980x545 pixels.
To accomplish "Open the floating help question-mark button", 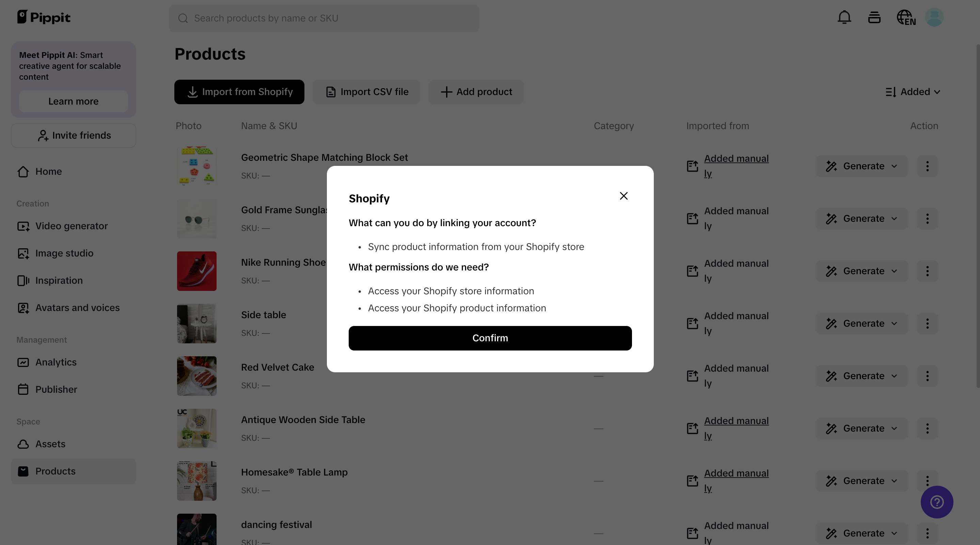I will 937,502.
